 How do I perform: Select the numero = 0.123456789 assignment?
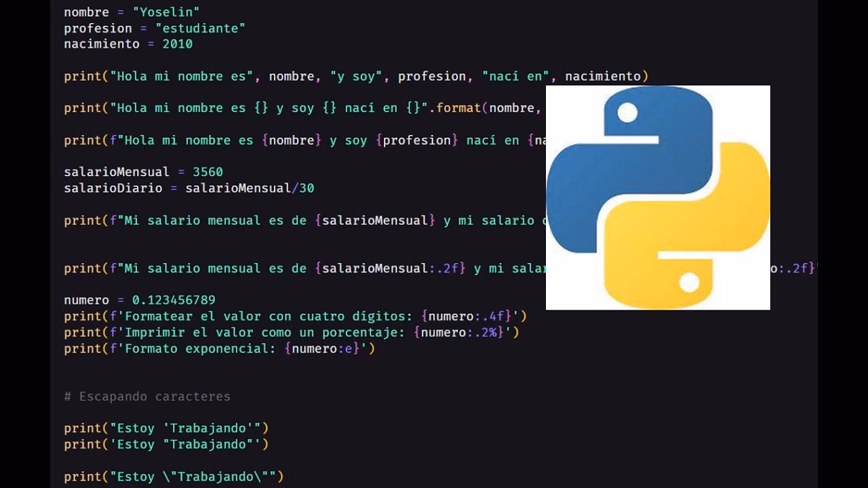click(139, 300)
